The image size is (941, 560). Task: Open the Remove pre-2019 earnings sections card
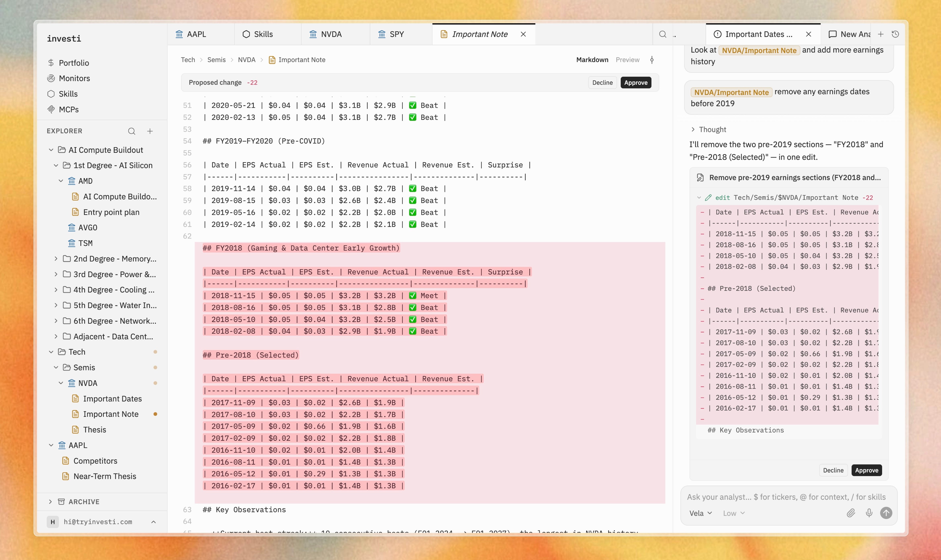coord(789,178)
